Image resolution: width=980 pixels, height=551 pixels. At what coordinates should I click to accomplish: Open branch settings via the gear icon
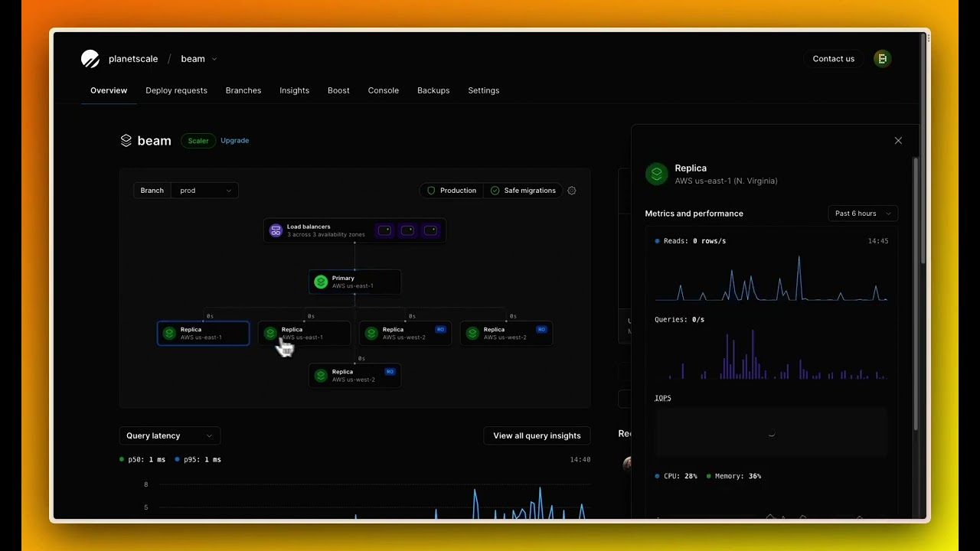[572, 191]
